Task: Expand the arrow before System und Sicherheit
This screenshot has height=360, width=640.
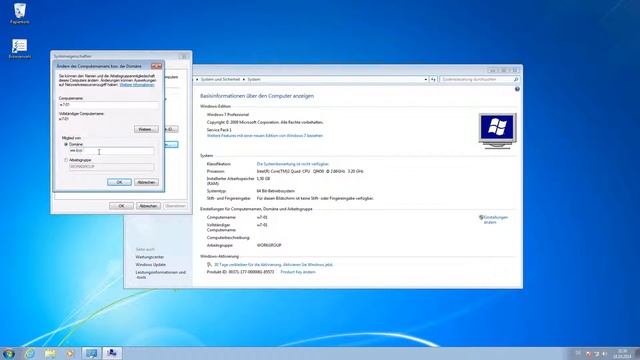Action: [197, 79]
